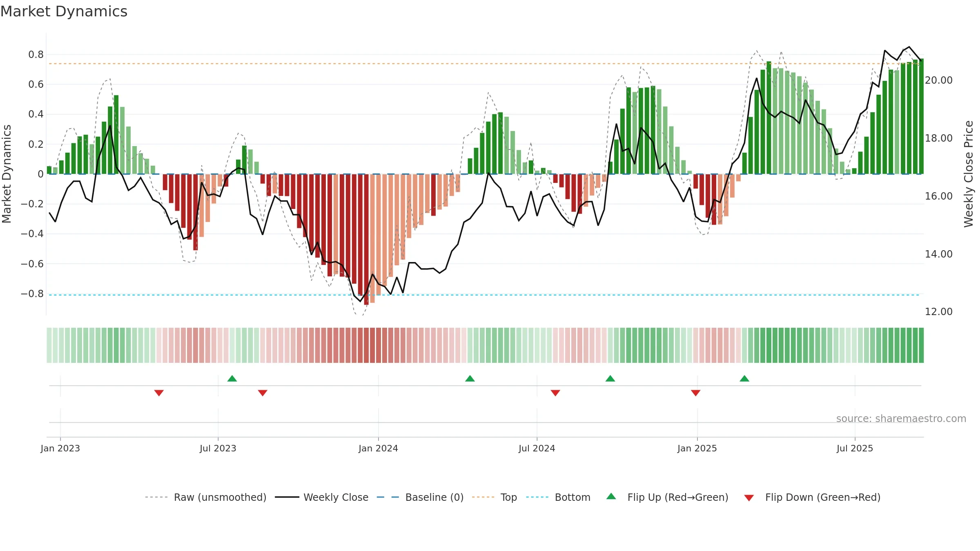Click the Market Dynamics y-axis title
Viewport: 980px width, 551px height.
click(7, 174)
